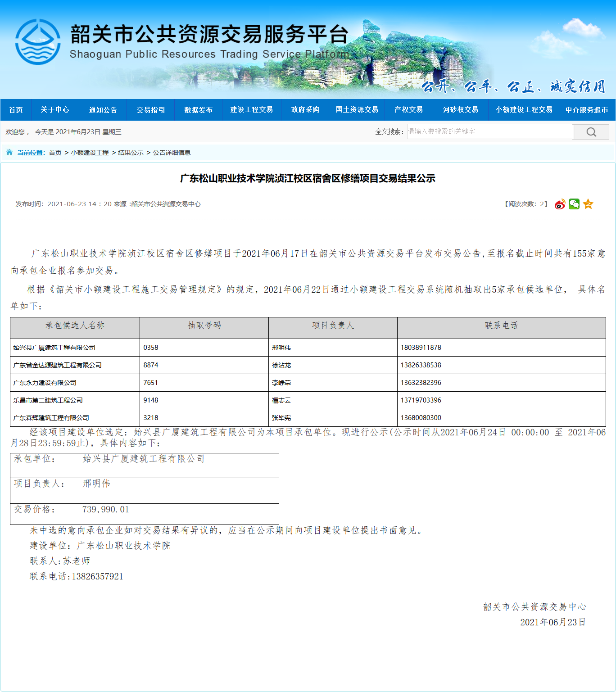Screen dimensions: 616x692
Task: Click the full-text search input field
Action: point(490,131)
